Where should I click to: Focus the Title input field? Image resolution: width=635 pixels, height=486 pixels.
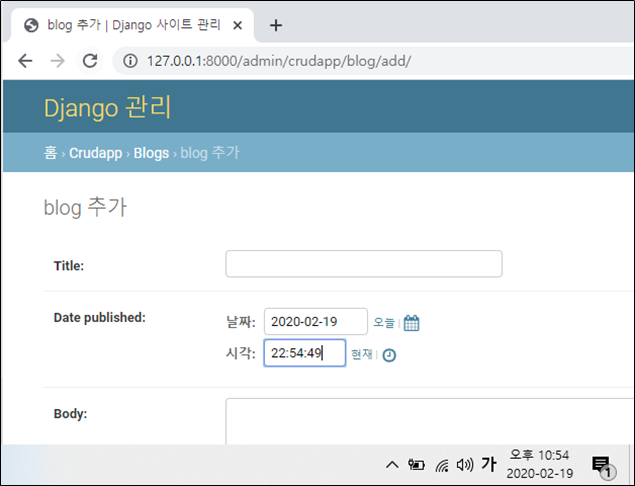pos(364,264)
